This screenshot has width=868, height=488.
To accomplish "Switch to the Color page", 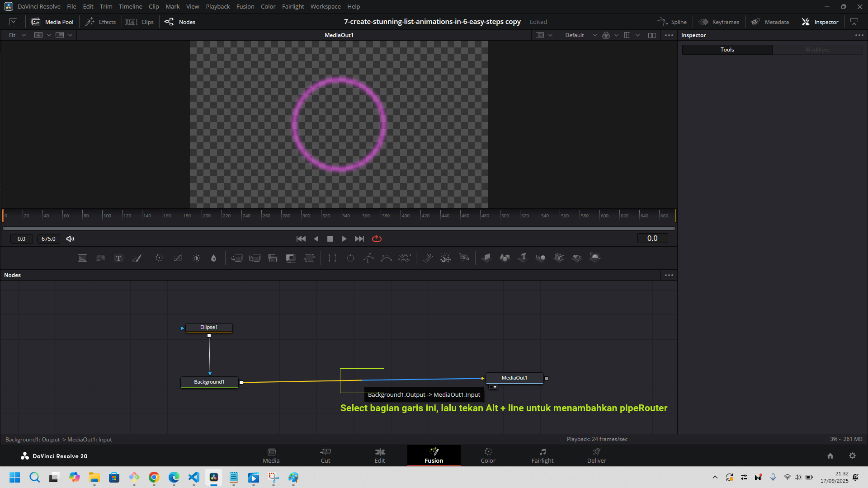I will click(488, 455).
